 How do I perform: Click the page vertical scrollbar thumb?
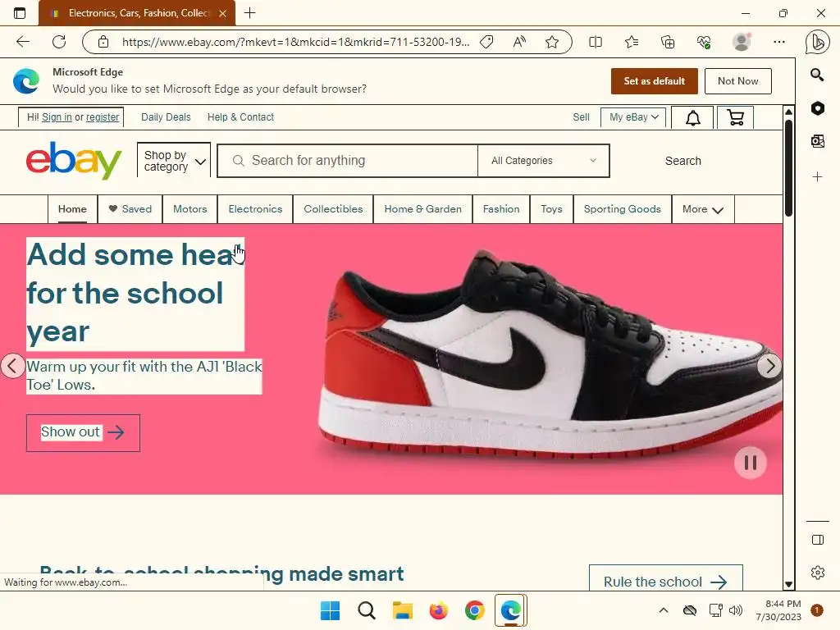pyautogui.click(x=788, y=167)
